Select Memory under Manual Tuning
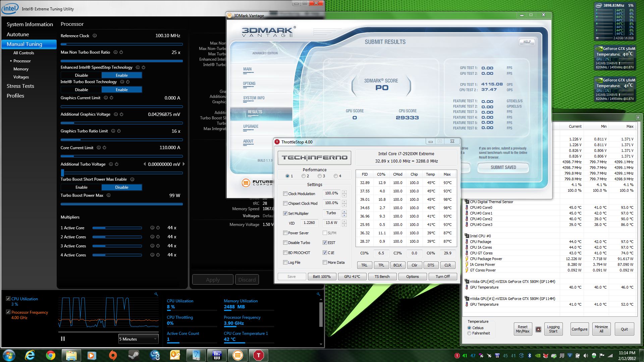Screen dimensions: 644x362 pos(21,69)
